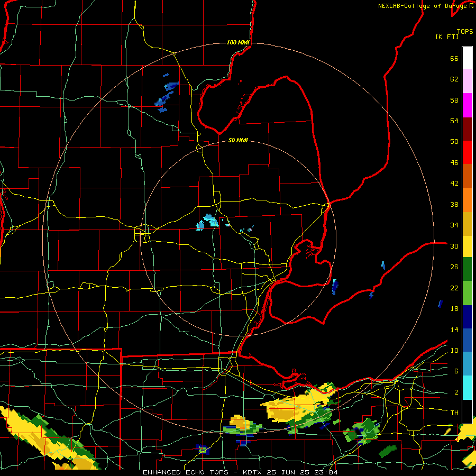Click the 'NEXLAB-College of DuPage' credit text
Screen dimensions: 476x476
coord(423,6)
